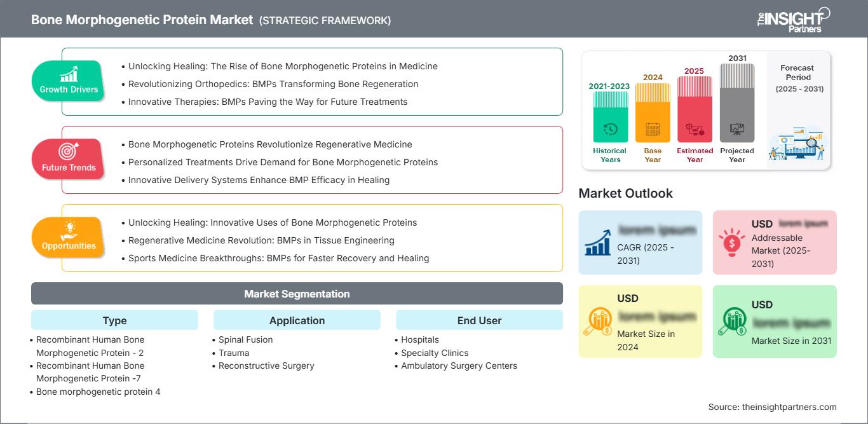The width and height of the screenshot is (868, 424).
Task: Click the 2021-2023 historical bar
Action: coord(610,117)
